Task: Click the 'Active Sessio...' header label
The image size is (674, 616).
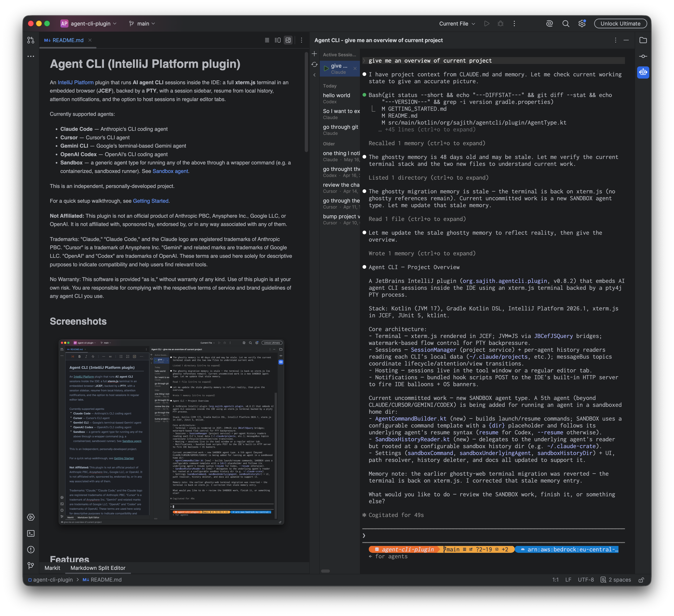Action: [x=339, y=54]
